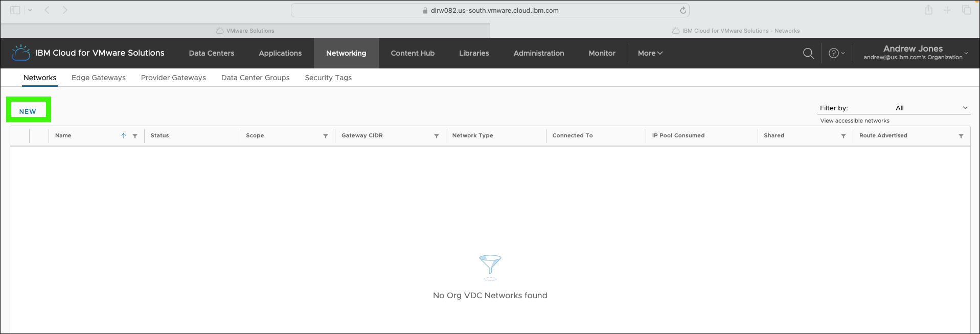Expand the More menu
The image size is (980, 334).
[x=650, y=53]
